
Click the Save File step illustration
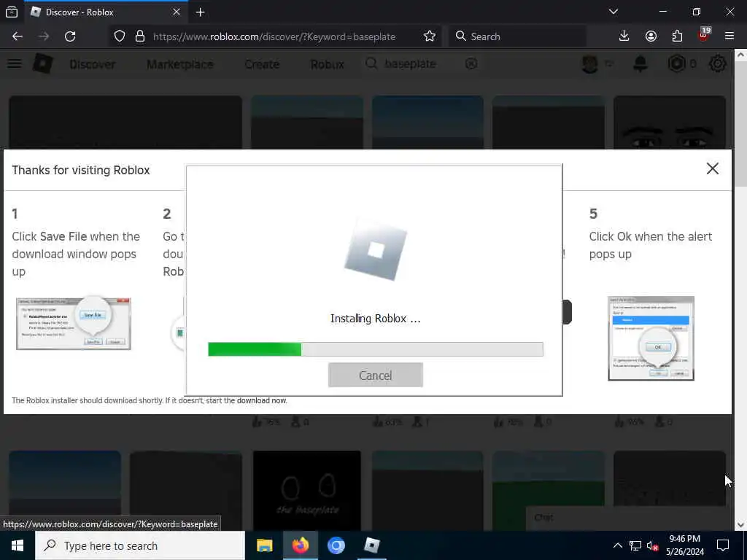74,323
